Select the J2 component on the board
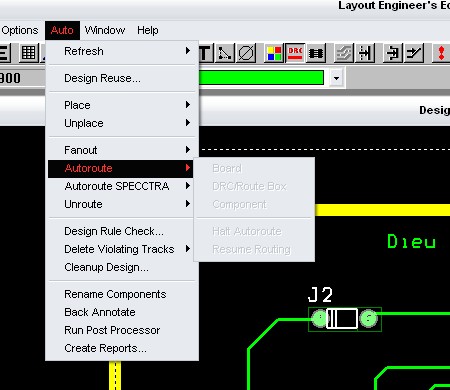Viewport: 450px width, 390px height. (345, 319)
